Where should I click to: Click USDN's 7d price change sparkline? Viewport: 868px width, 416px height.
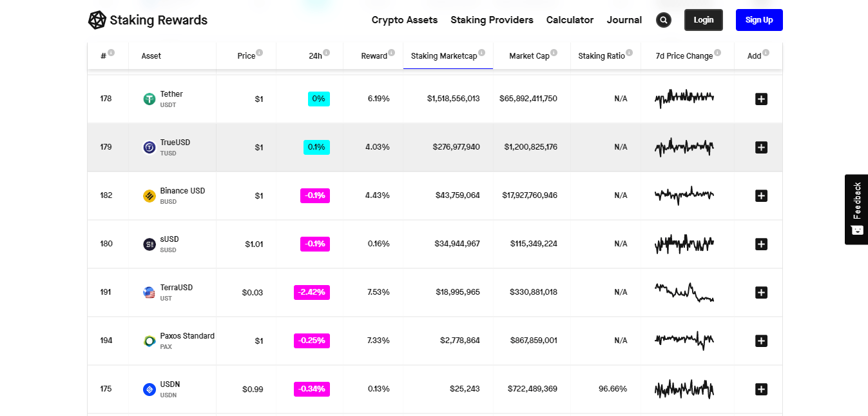684,389
